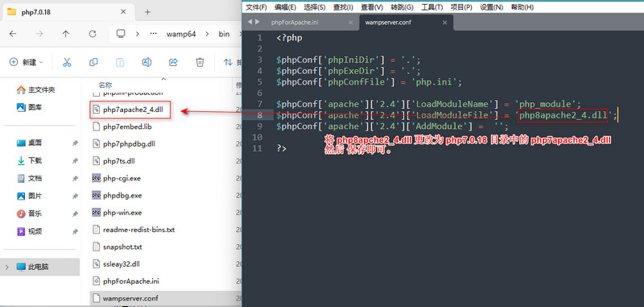Click the PC monitor icon in address bar
This screenshot has height=307, width=644.
pyautogui.click(x=120, y=34)
